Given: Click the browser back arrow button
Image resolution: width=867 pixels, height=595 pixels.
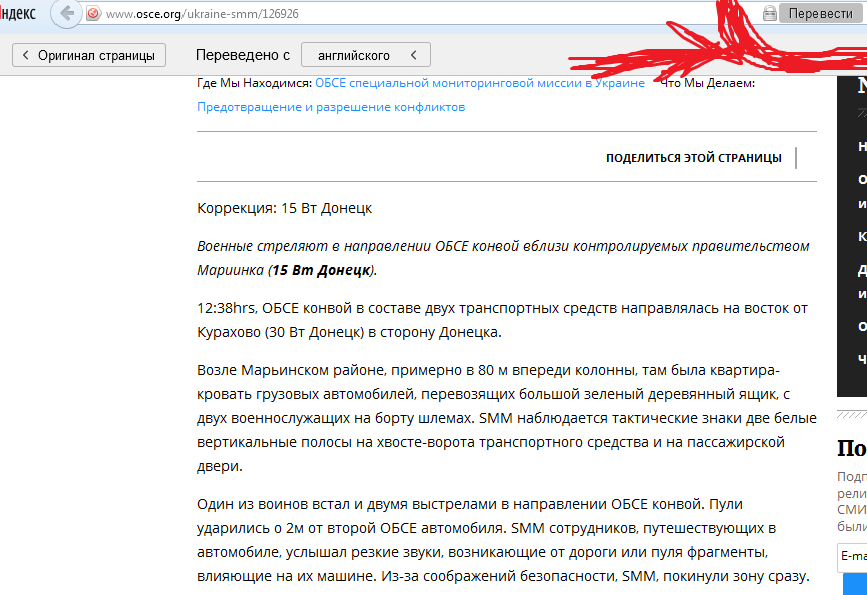Looking at the screenshot, I should click(67, 14).
